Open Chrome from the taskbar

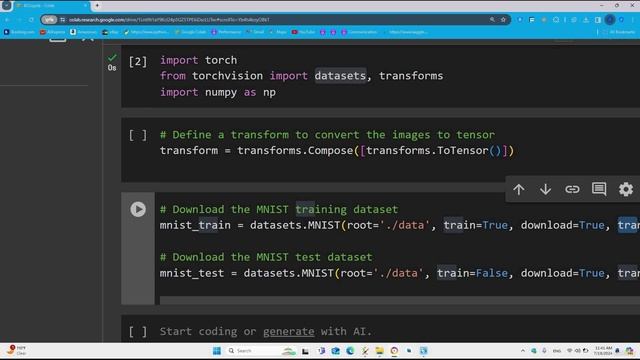394,351
